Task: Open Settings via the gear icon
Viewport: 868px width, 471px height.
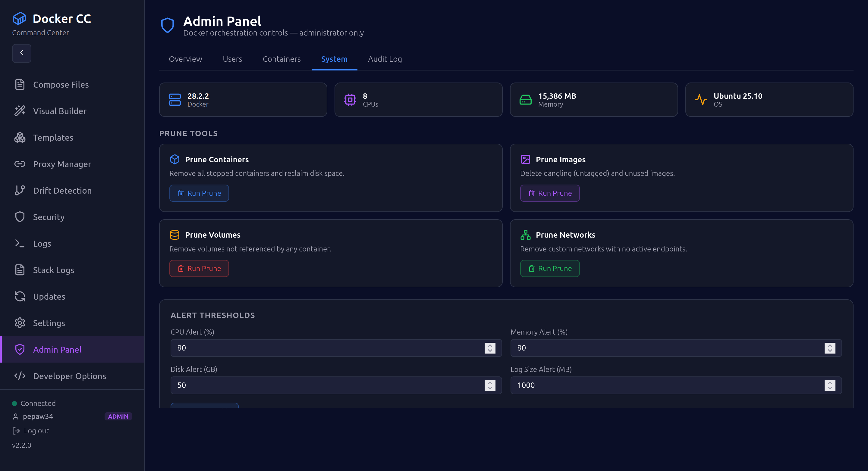Action: (20, 323)
